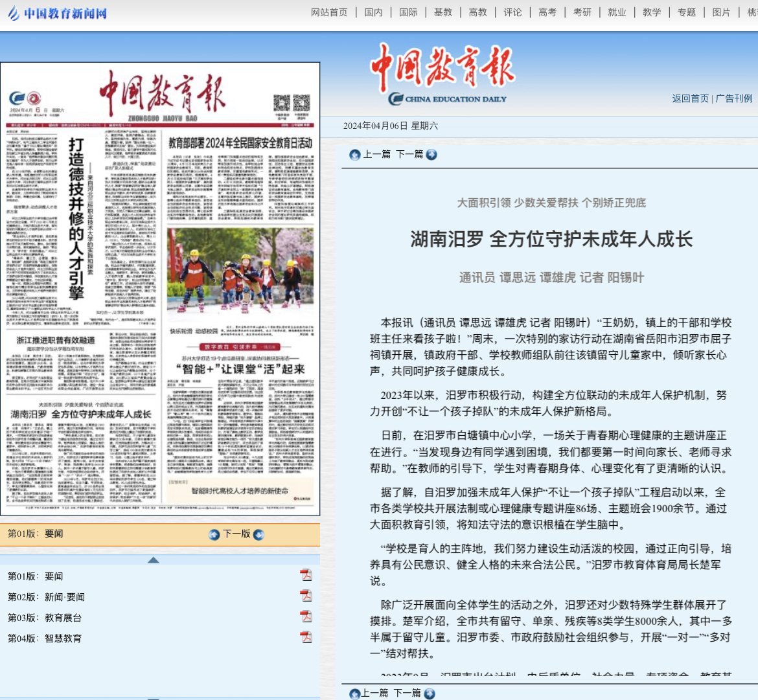Open the 考研 navigation item
Image resolution: width=758 pixels, height=700 pixels.
coord(582,12)
